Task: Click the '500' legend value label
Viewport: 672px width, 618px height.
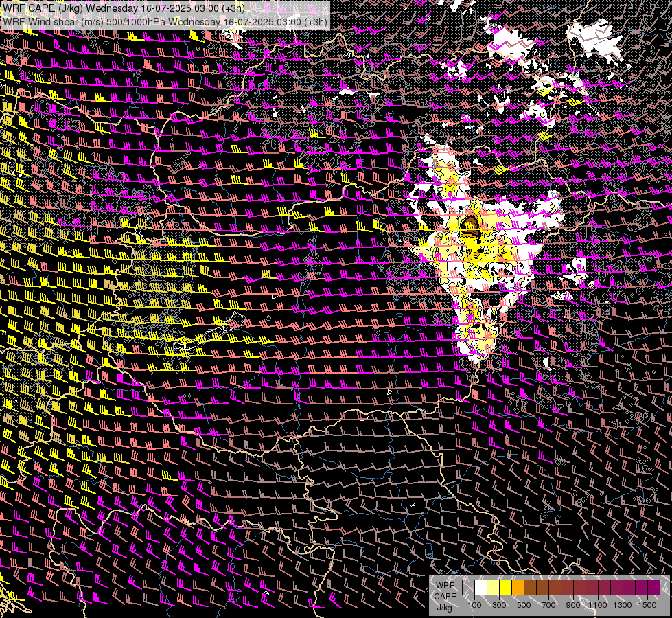Action: click(524, 605)
